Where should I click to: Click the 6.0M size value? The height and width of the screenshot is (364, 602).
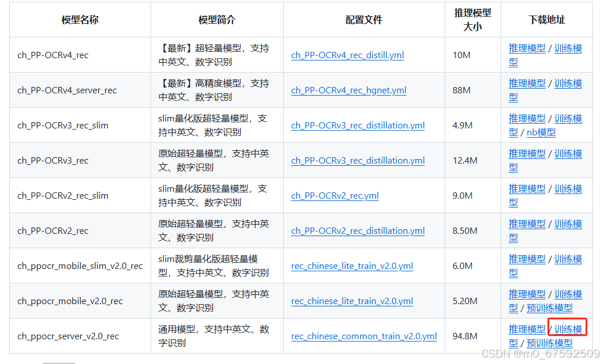click(462, 266)
